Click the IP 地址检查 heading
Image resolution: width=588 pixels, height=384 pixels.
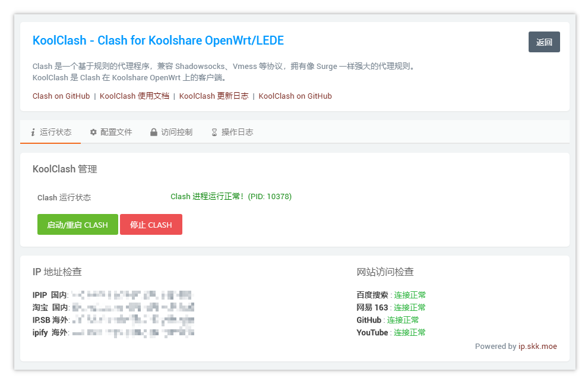pyautogui.click(x=57, y=272)
